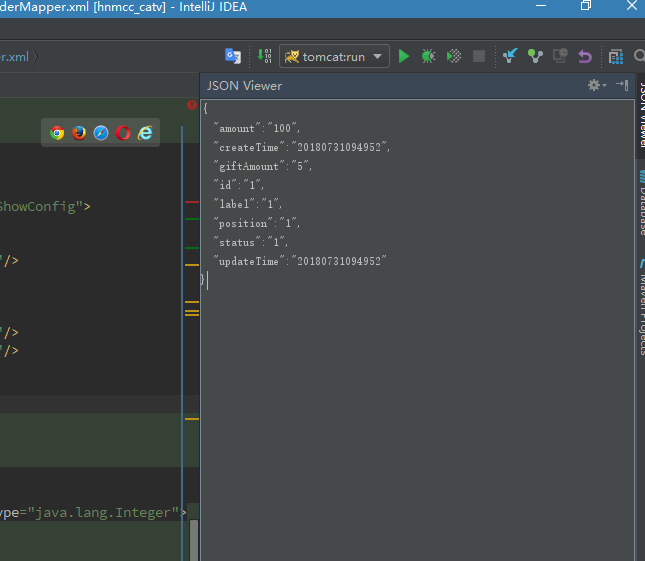This screenshot has height=561, width=645.
Task: Click the Google Translate toolbar icon
Action: coord(233,56)
